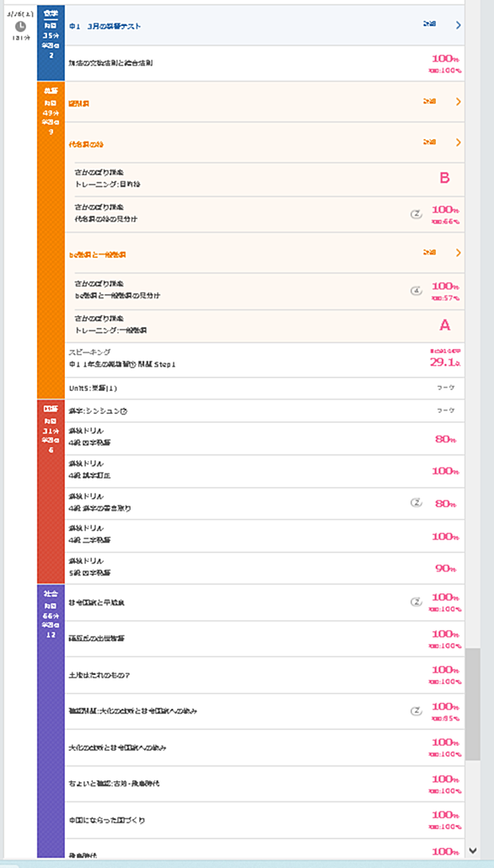Image resolution: width=494 pixels, height=868 pixels.
Task: Open the スピーキング Step1 row scoring 29.1
Action: 265,360
